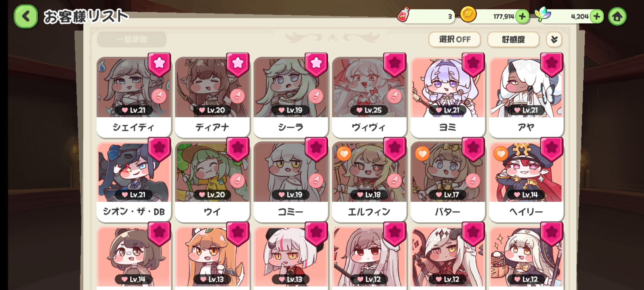Open the home screen via house icon
The width and height of the screenshot is (644, 290).
[x=617, y=17]
